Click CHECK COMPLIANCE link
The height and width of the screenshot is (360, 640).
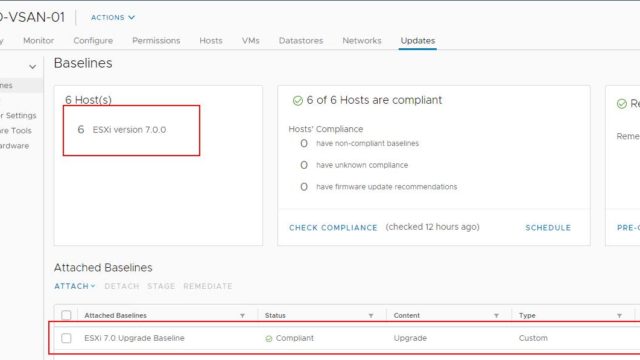pyautogui.click(x=333, y=228)
